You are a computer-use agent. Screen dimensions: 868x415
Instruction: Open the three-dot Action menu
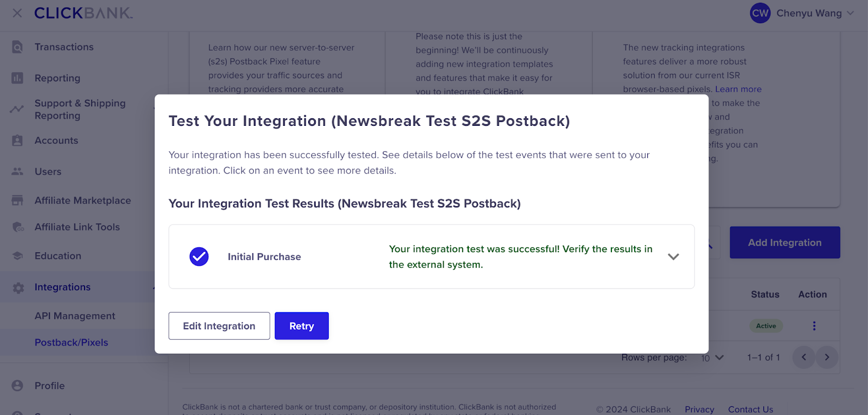[814, 325]
